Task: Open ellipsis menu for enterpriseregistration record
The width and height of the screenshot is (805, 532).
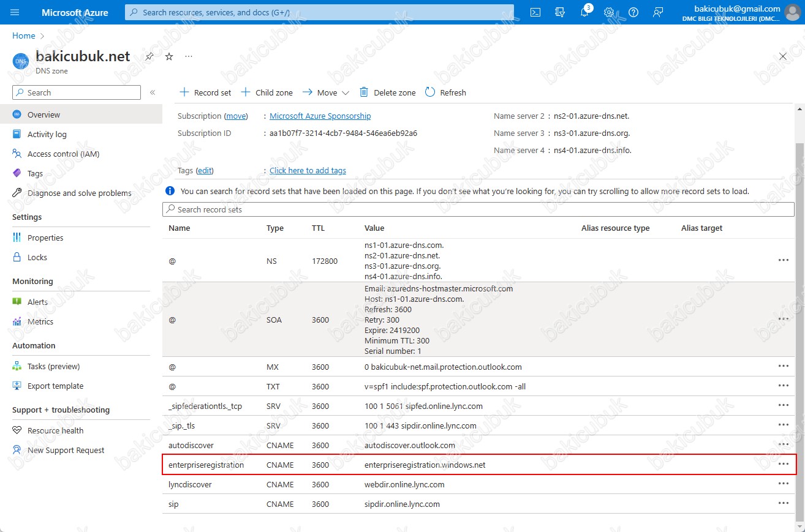Action: pos(783,464)
